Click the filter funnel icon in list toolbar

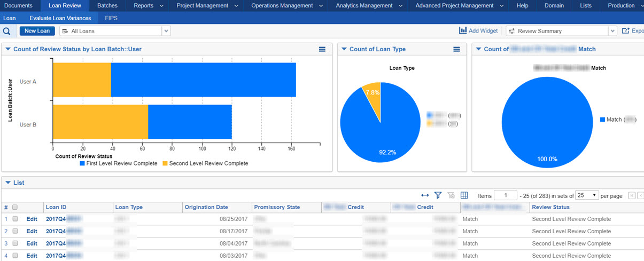[x=438, y=196]
